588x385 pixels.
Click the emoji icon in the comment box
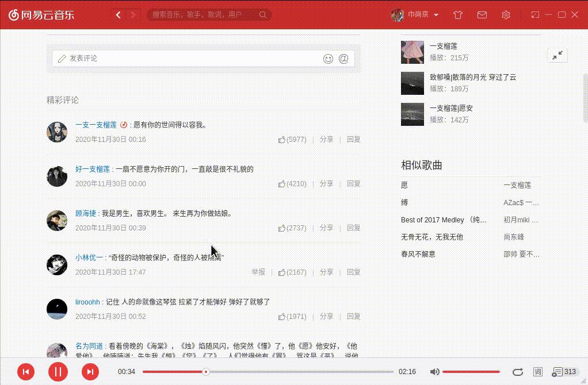click(x=327, y=58)
